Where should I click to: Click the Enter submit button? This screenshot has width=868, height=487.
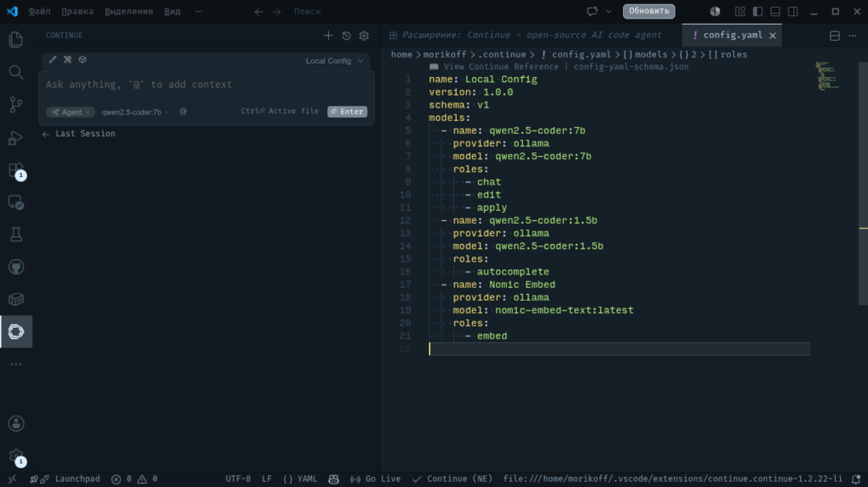pyautogui.click(x=347, y=112)
